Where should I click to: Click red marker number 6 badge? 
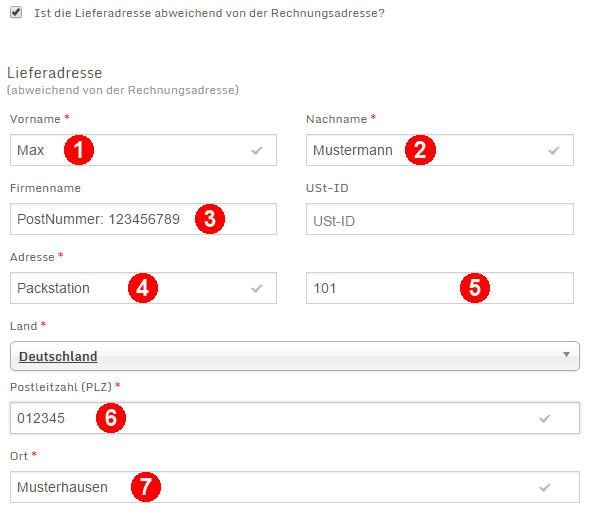coord(111,418)
